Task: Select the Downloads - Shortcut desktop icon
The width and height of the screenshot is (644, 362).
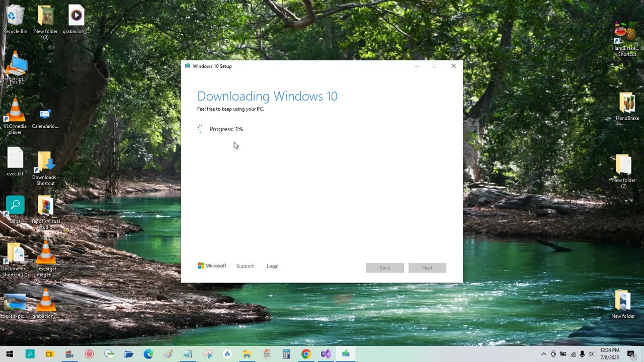Action: coord(45,168)
